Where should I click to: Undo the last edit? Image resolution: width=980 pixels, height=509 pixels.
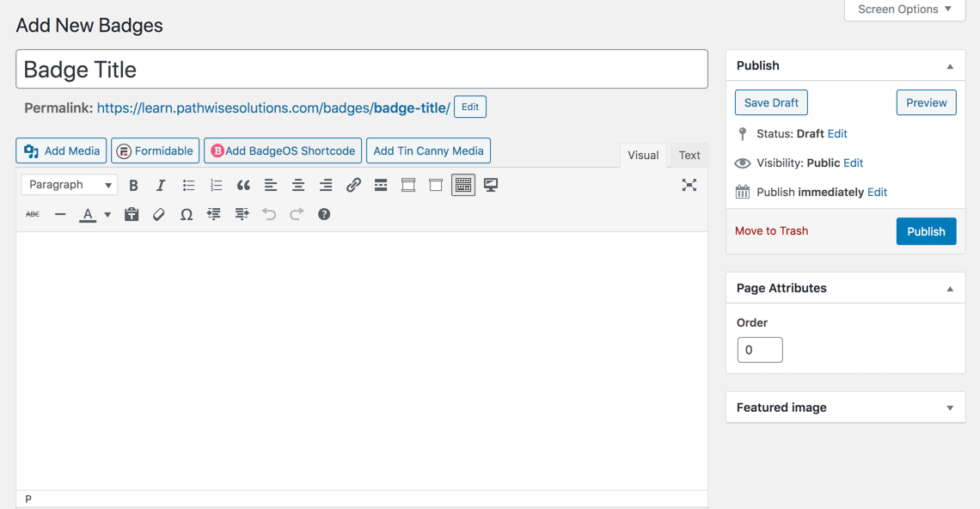click(269, 214)
